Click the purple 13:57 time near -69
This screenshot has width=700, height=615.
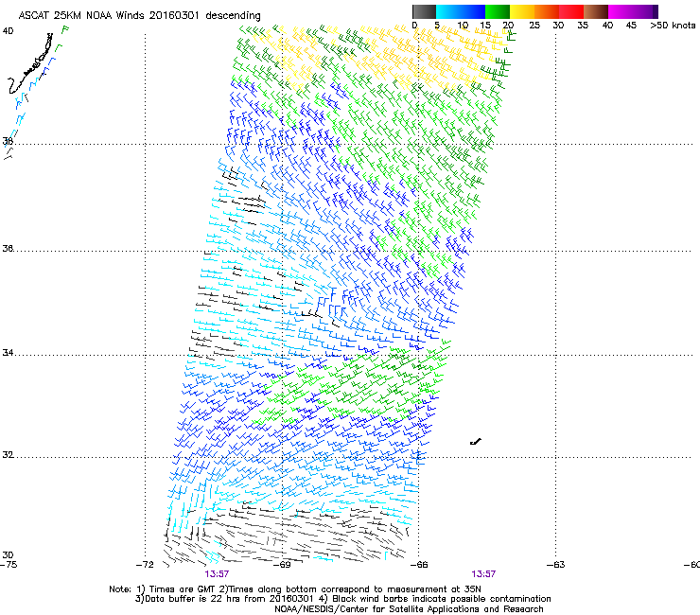(217, 574)
